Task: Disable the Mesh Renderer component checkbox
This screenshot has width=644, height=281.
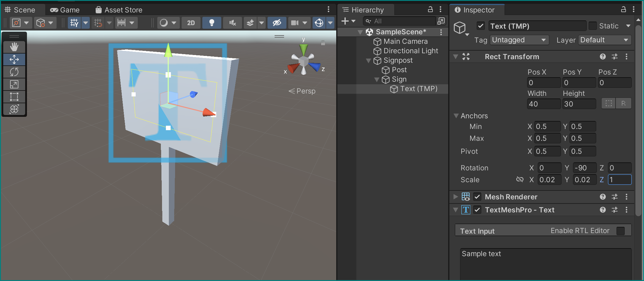Action: point(477,197)
